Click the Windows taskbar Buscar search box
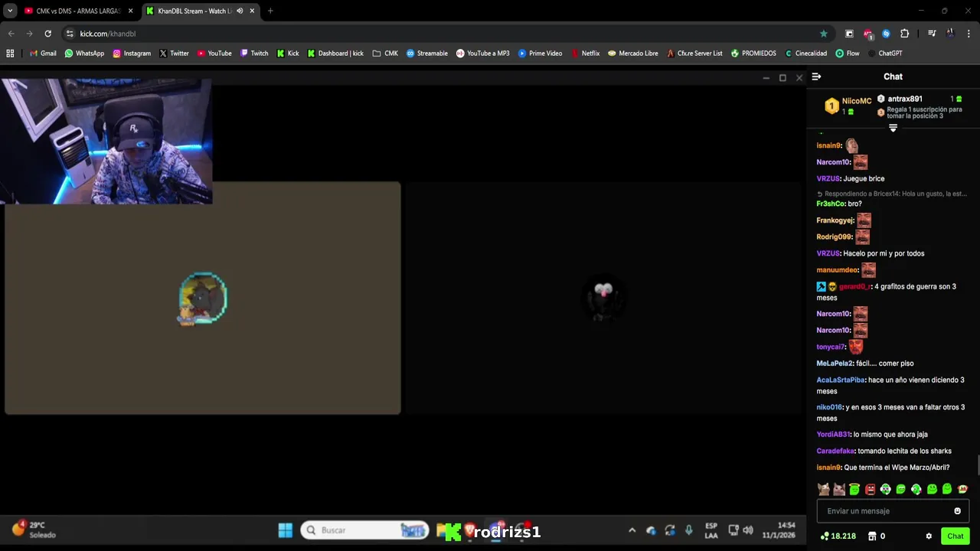Image resolution: width=980 pixels, height=551 pixels. point(364,530)
